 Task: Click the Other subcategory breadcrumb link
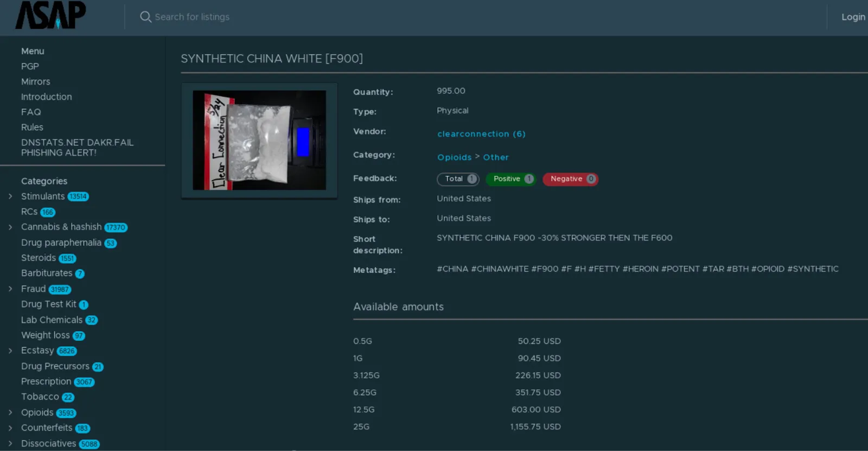(x=496, y=157)
